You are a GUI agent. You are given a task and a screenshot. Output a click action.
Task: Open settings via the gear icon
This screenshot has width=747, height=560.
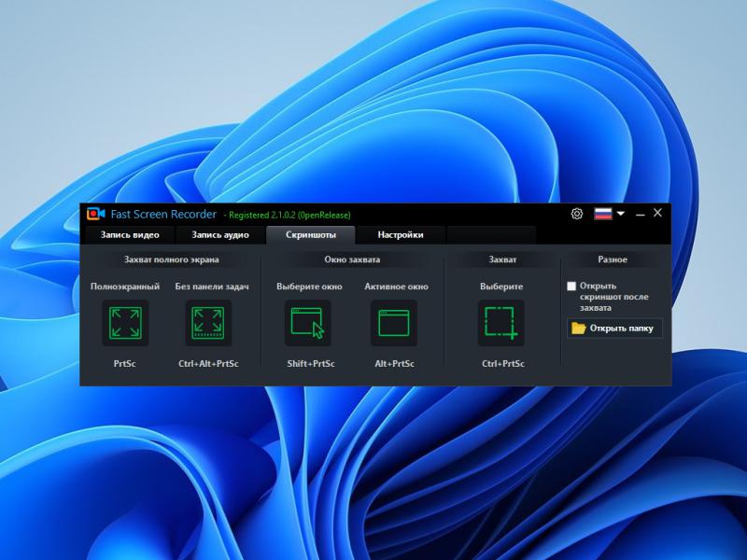[576, 214]
